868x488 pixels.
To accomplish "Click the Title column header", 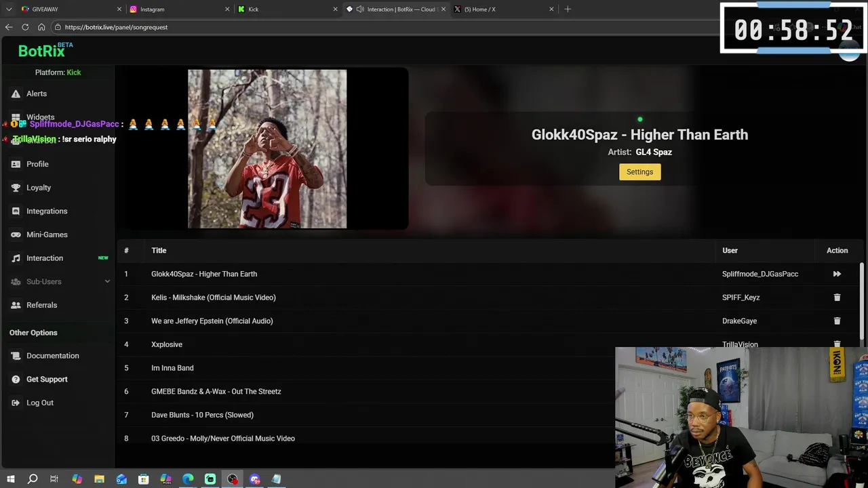I will coord(159,251).
